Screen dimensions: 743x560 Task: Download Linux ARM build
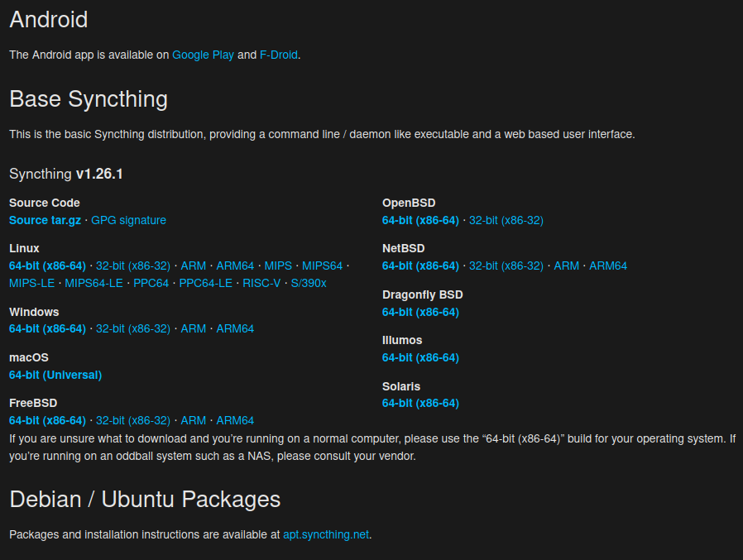point(194,266)
